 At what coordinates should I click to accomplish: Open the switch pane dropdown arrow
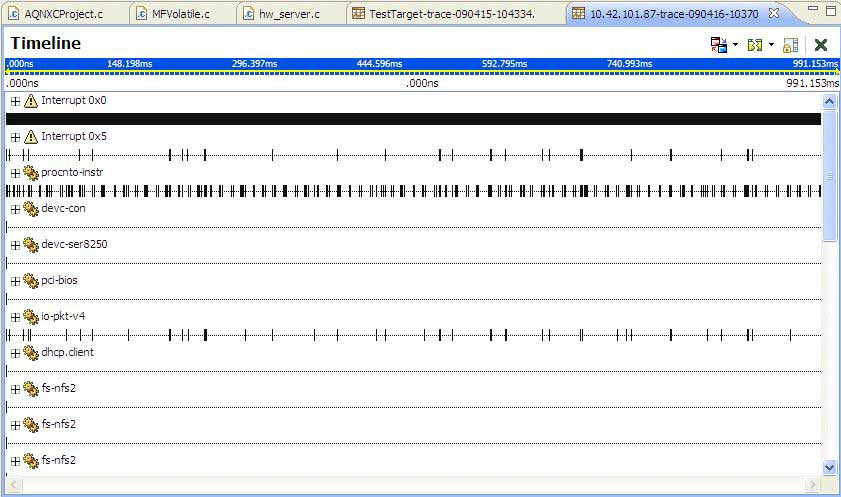(735, 45)
